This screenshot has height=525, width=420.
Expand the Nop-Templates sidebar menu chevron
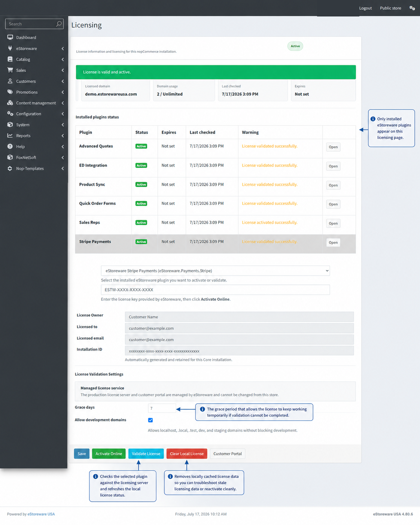point(63,169)
